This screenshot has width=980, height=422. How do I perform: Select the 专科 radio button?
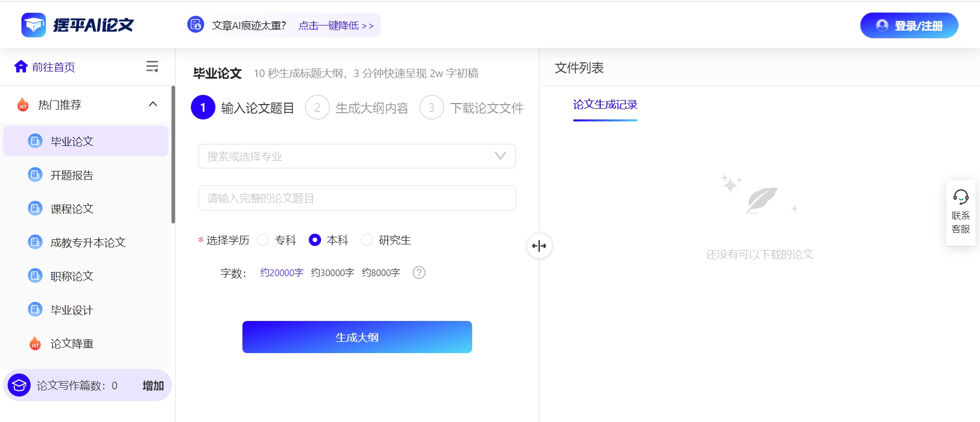click(263, 240)
